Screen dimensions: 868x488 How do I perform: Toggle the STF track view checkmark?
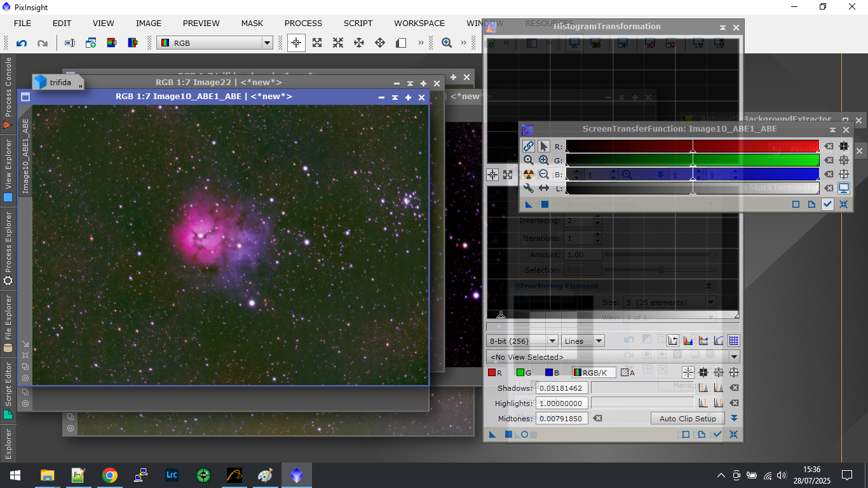(827, 204)
